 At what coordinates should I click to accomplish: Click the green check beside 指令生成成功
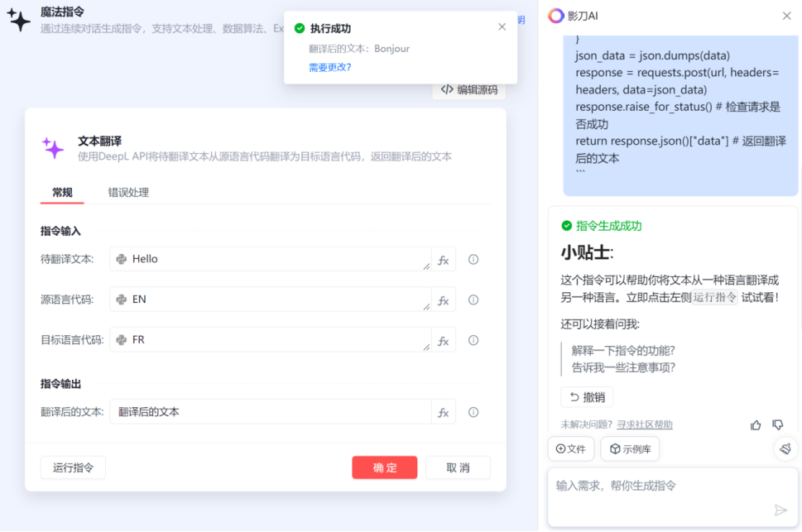pos(567,226)
